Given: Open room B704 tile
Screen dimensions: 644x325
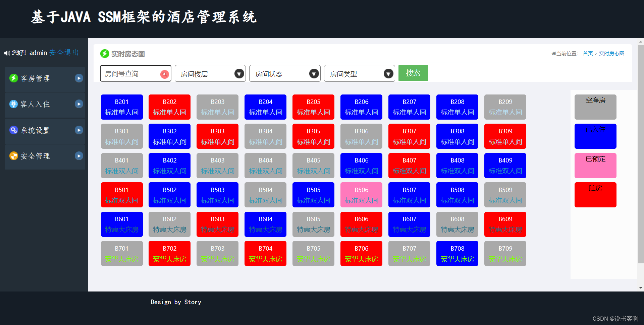Looking at the screenshot, I should coord(266,253).
